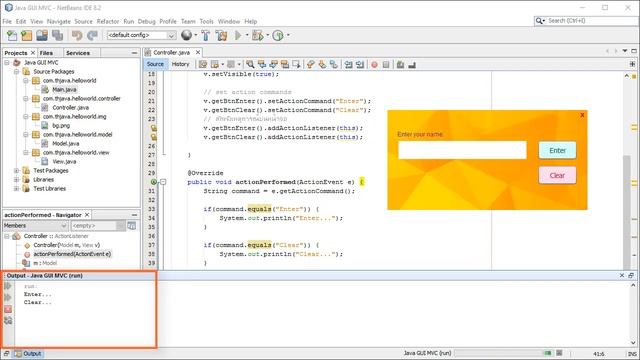The height and width of the screenshot is (360, 640).
Task: Open the File menu
Action: pos(7,21)
